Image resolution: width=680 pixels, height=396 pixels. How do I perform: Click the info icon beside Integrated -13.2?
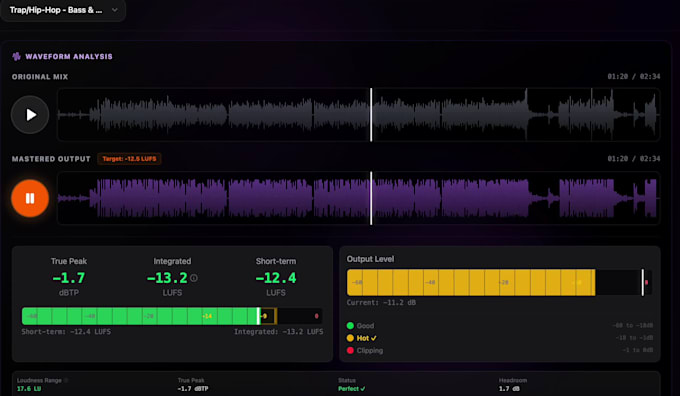[x=194, y=278]
